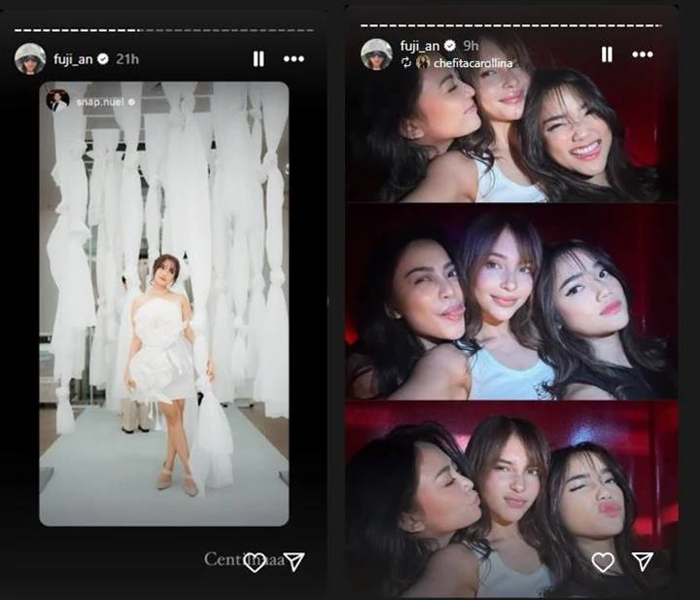The width and height of the screenshot is (700, 600).
Task: Tap bottom selfie photo in right story
Action: click(x=512, y=499)
